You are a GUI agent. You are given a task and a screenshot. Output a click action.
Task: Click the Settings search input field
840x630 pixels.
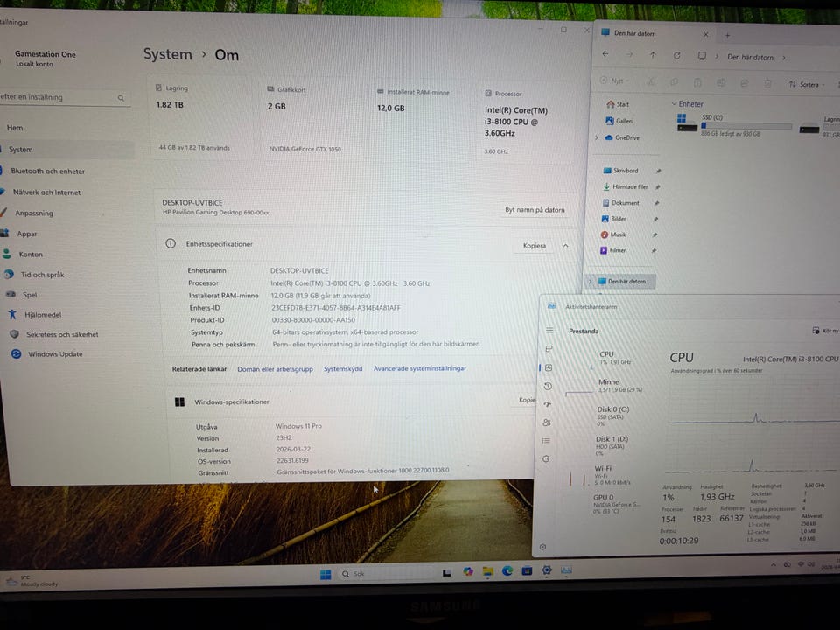click(x=52, y=97)
